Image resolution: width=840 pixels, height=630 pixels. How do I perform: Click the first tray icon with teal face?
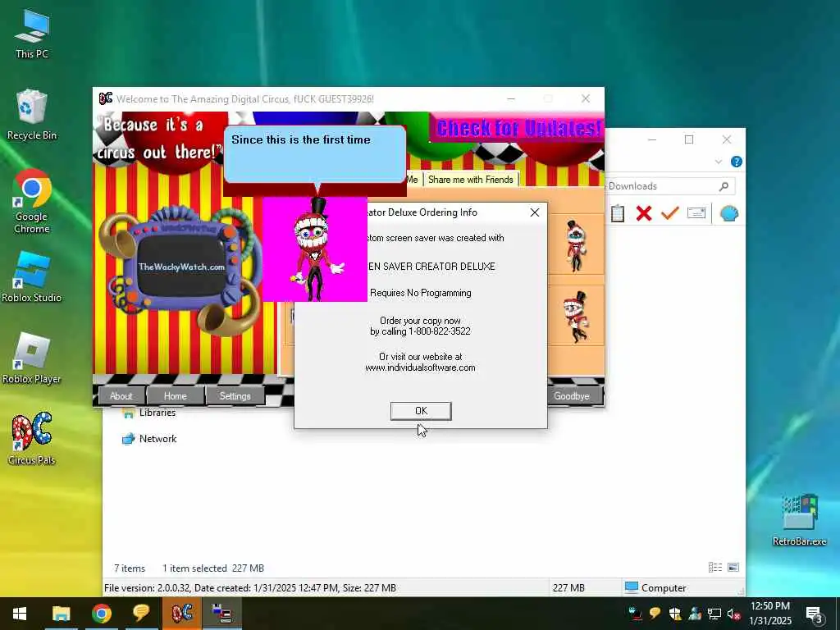636,613
